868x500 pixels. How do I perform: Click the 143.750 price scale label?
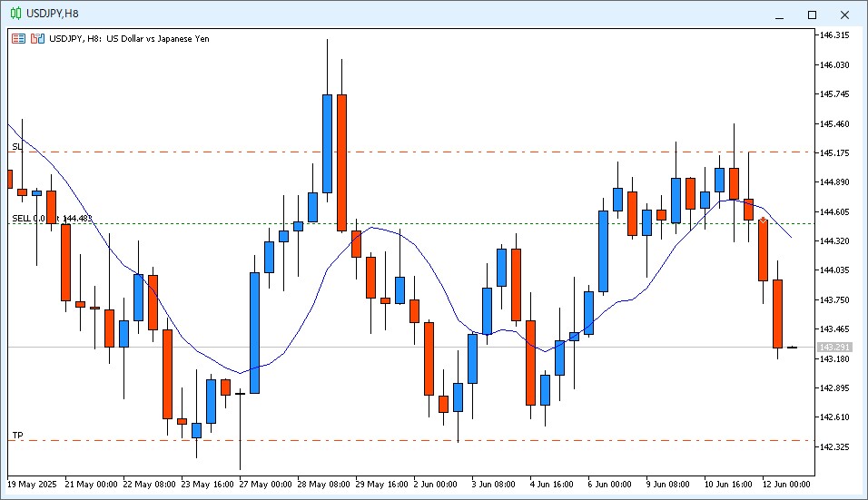tap(834, 300)
